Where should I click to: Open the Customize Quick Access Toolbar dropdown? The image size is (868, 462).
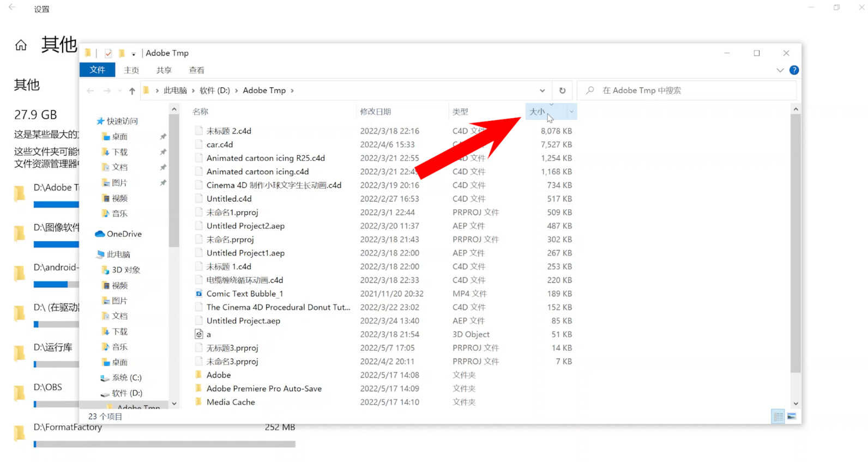tap(134, 54)
